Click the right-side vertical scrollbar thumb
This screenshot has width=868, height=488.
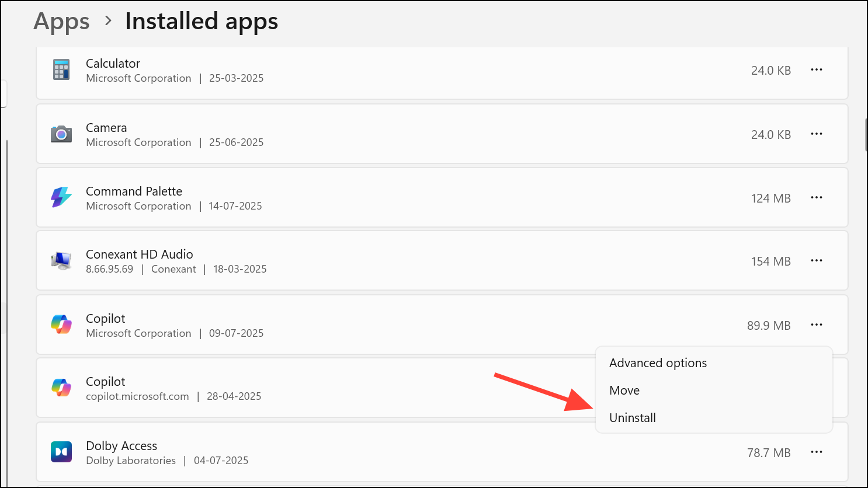click(x=866, y=135)
